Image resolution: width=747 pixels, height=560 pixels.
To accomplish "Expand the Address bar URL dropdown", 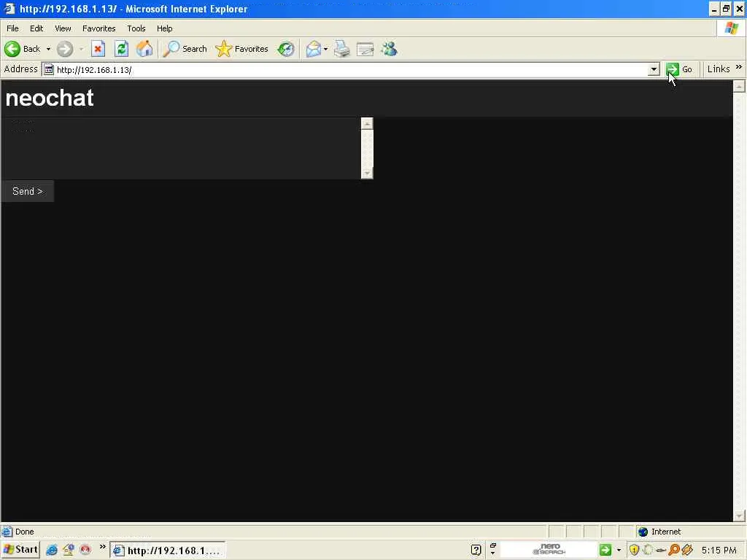I will (654, 69).
